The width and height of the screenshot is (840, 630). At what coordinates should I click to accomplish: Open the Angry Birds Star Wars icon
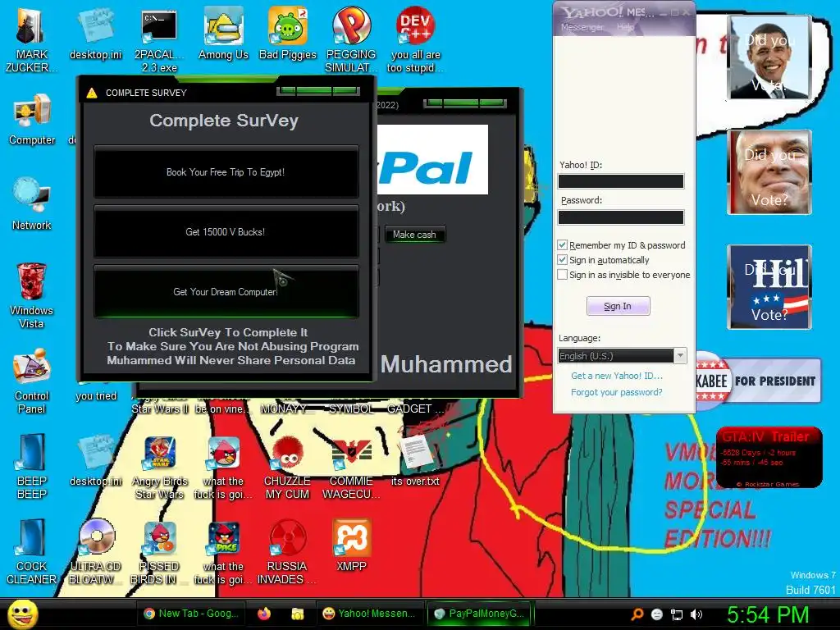160,467
